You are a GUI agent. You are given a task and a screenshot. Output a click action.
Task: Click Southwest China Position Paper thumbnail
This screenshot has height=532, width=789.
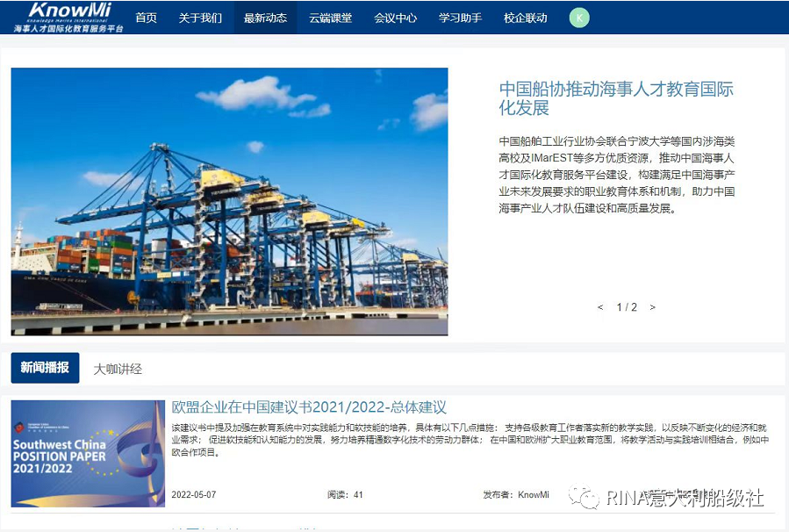click(x=88, y=454)
